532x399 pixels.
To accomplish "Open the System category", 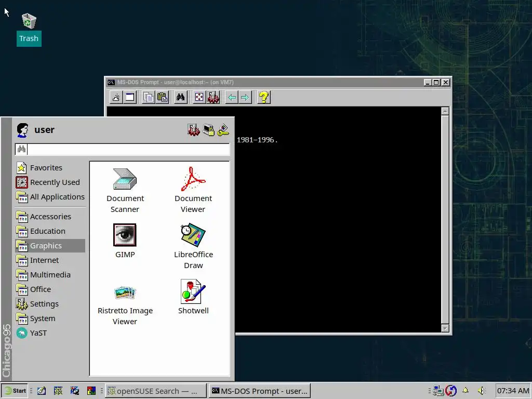I will click(50, 318).
